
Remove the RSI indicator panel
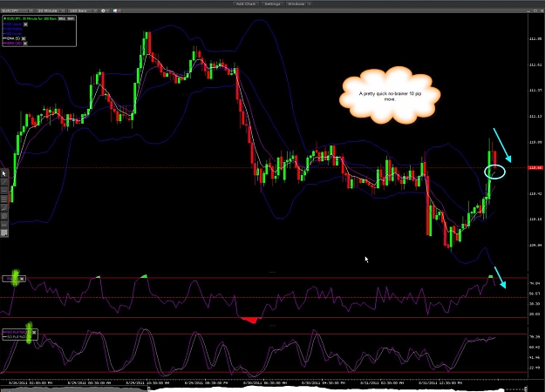point(22,279)
